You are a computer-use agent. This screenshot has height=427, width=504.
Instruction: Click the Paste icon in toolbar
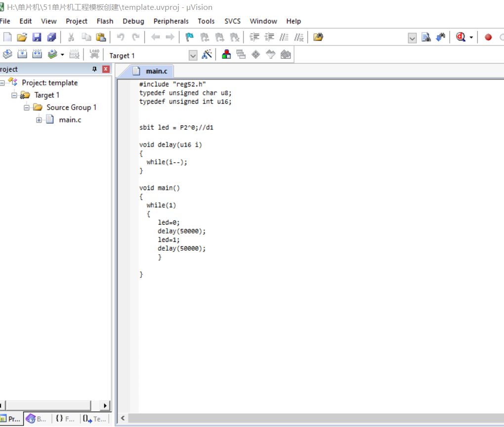[x=101, y=37]
